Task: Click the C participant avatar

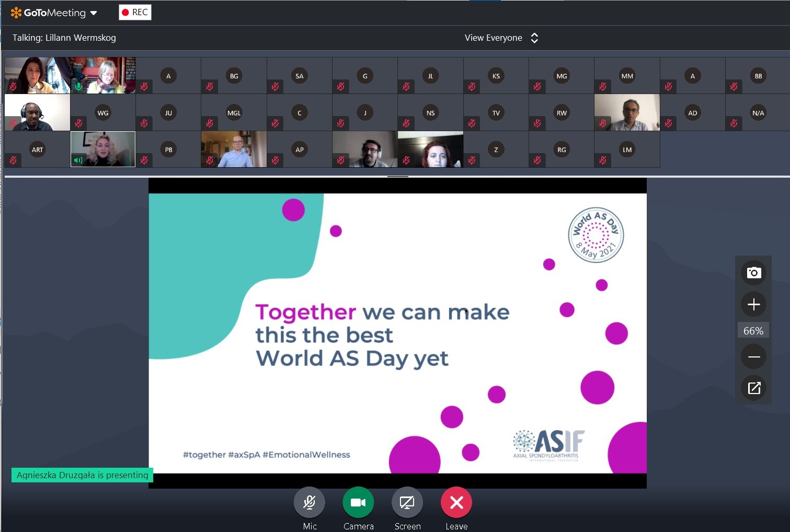Action: [300, 113]
